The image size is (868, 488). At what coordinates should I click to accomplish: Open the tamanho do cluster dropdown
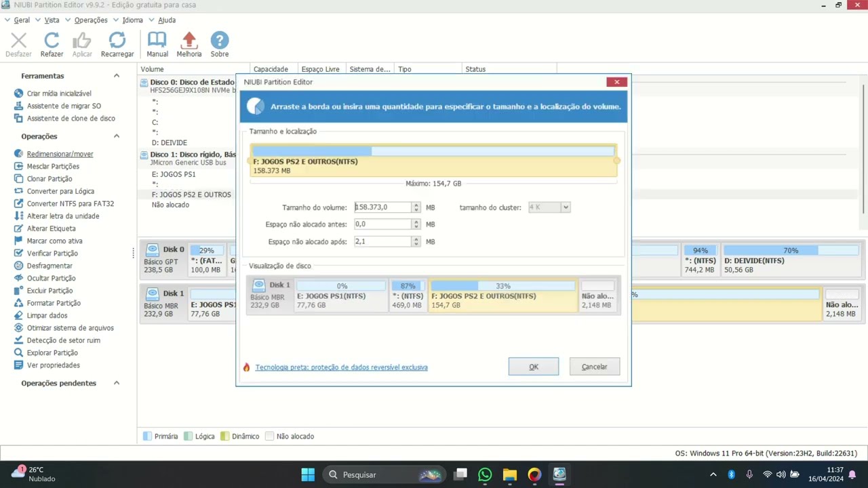pyautogui.click(x=566, y=207)
